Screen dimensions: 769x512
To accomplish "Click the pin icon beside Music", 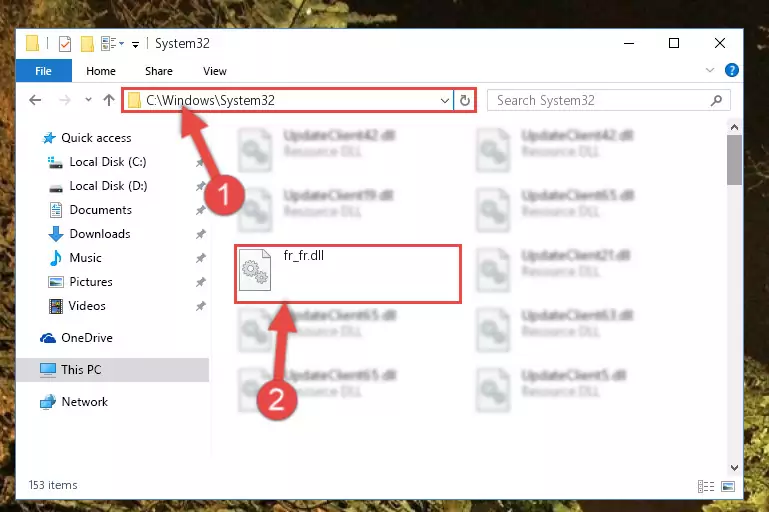I will point(201,258).
